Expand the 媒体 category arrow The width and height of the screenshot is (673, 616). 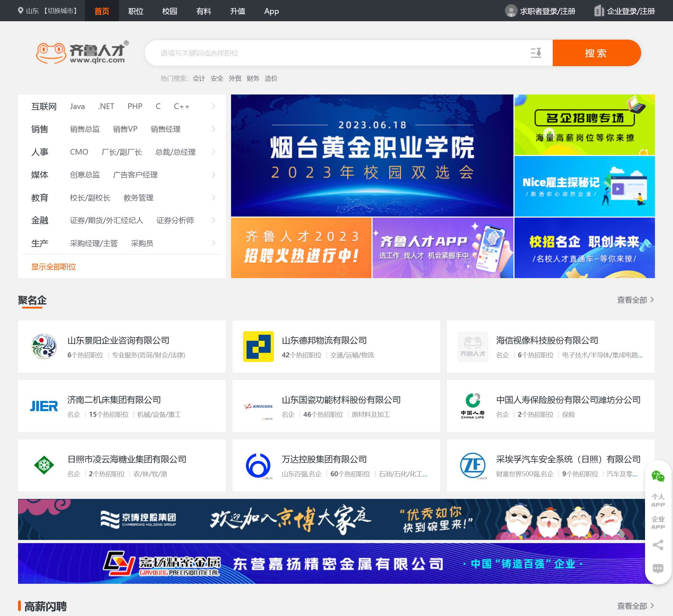(x=213, y=174)
